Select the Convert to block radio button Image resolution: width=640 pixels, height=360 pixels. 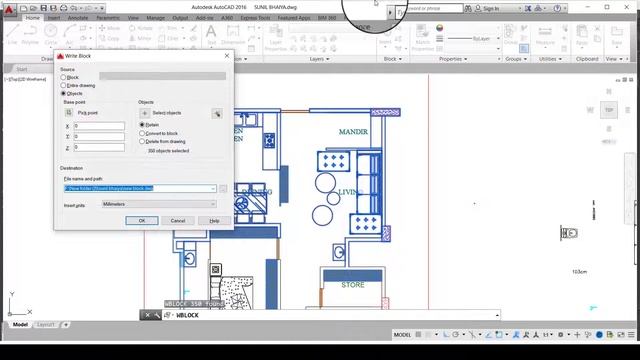tap(142, 133)
